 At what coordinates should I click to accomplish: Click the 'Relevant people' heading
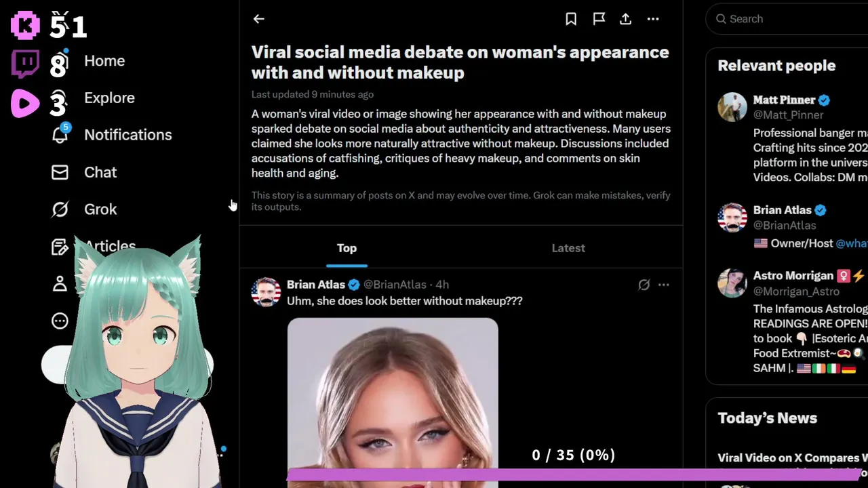point(776,66)
